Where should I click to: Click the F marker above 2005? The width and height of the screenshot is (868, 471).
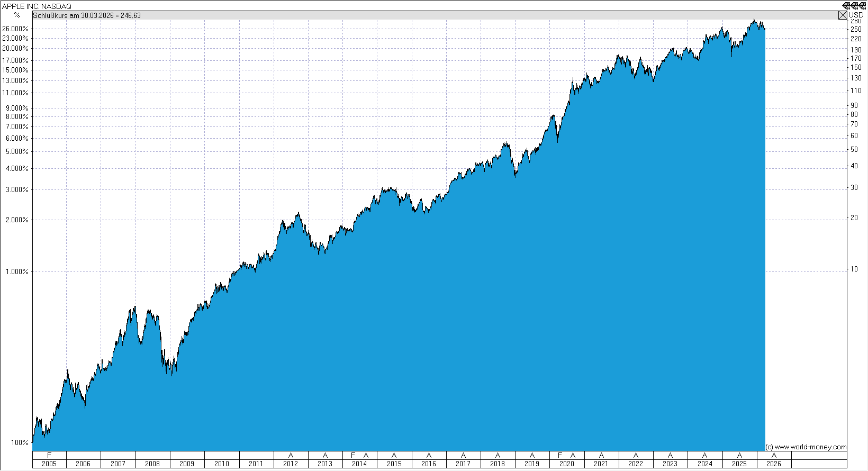click(49, 455)
